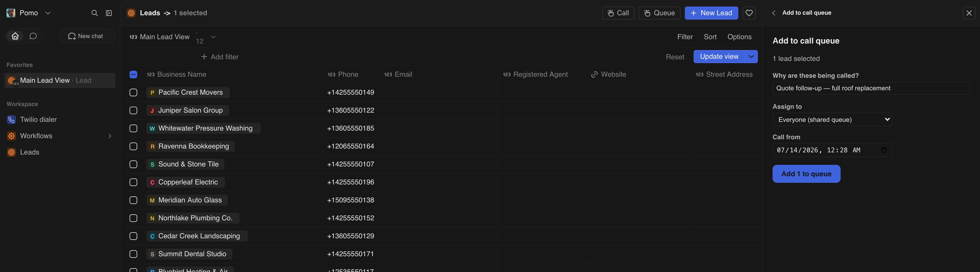
Task: Click Reset view changes
Action: tap(675, 57)
